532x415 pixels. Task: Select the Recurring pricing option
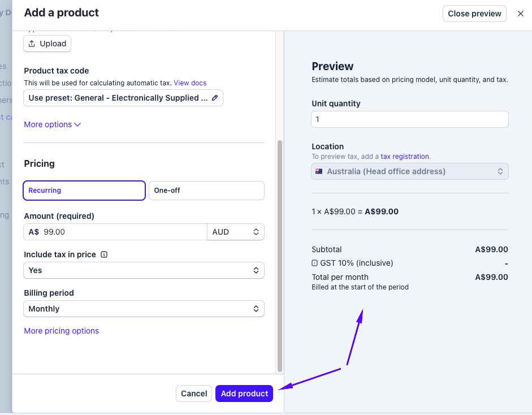click(x=84, y=191)
